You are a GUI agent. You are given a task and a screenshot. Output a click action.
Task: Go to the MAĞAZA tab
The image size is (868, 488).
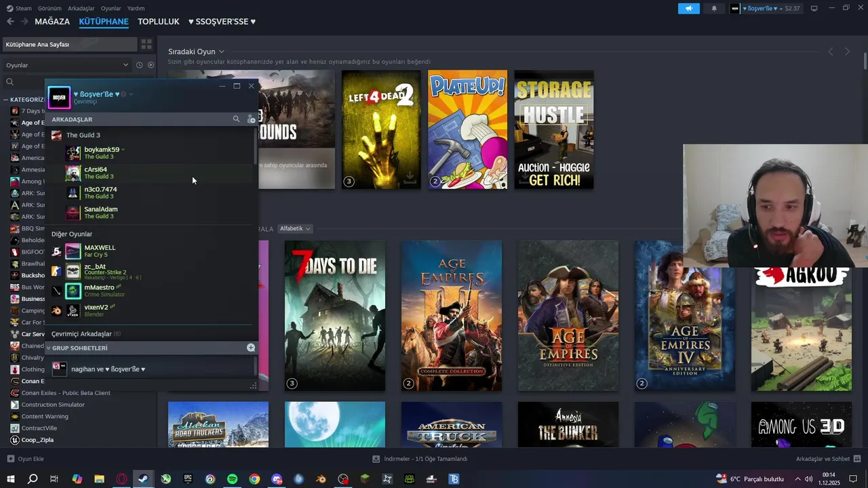52,22
